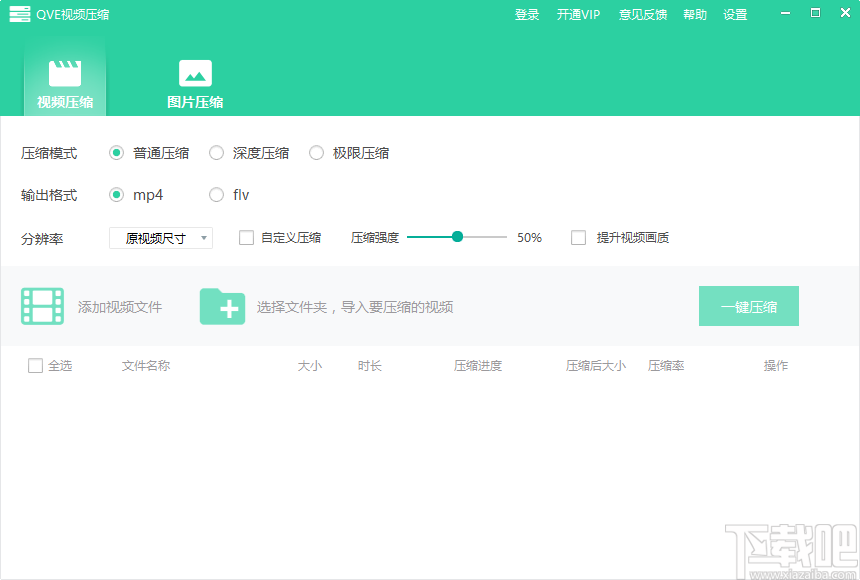Viewport: 860px width, 580px height.
Task: Switch to the 图片压缩 tab
Action: [x=194, y=85]
